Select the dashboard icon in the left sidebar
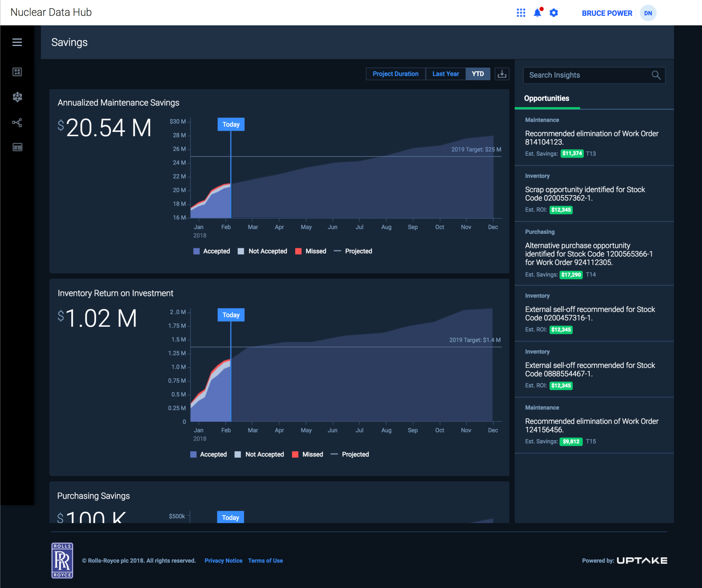The image size is (702, 588). [17, 72]
